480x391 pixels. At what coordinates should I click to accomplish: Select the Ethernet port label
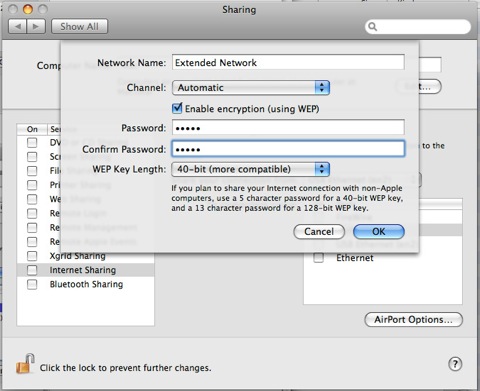tap(355, 258)
